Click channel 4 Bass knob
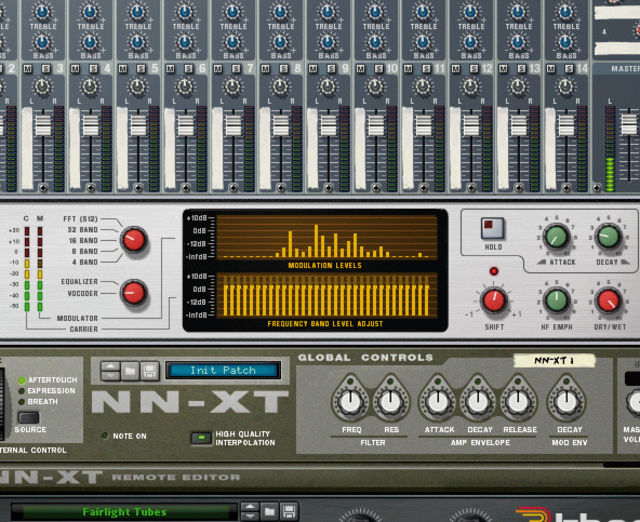This screenshot has height=522, width=640. pos(90,42)
